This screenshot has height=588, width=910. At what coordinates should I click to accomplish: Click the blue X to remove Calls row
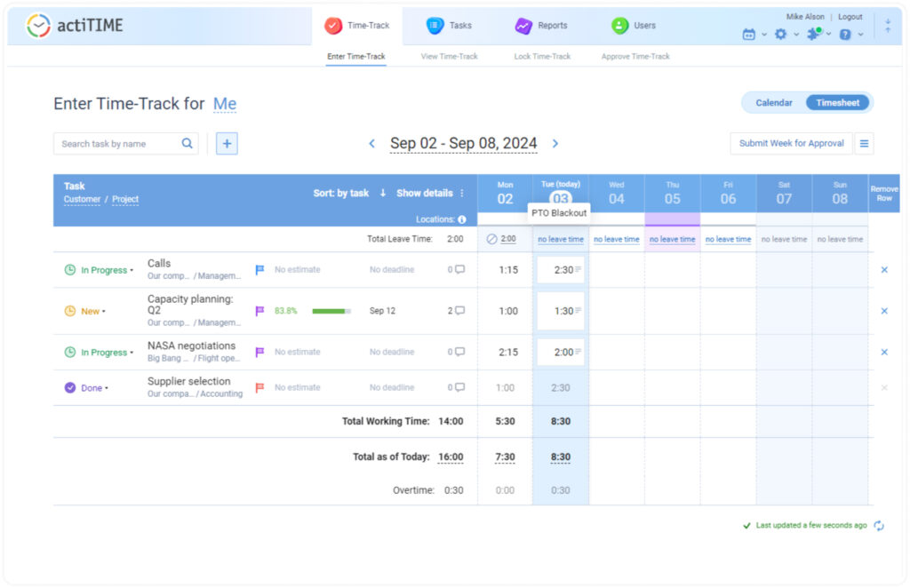coord(883,270)
